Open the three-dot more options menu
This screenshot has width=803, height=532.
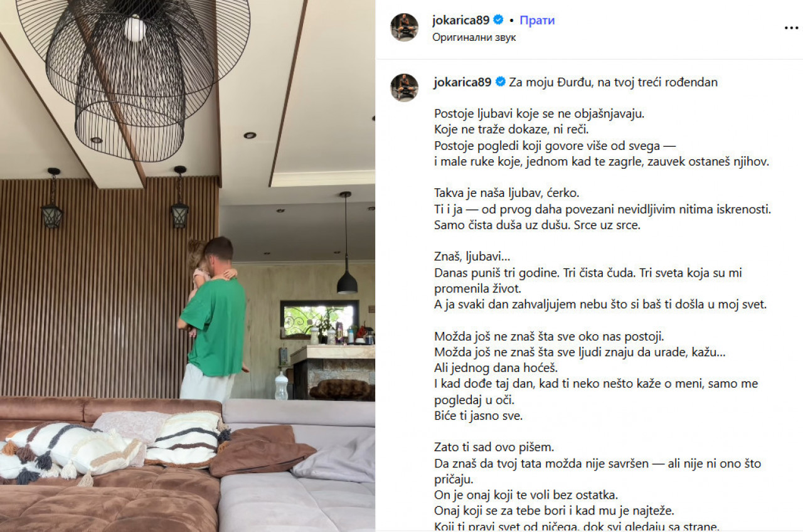tap(791, 28)
